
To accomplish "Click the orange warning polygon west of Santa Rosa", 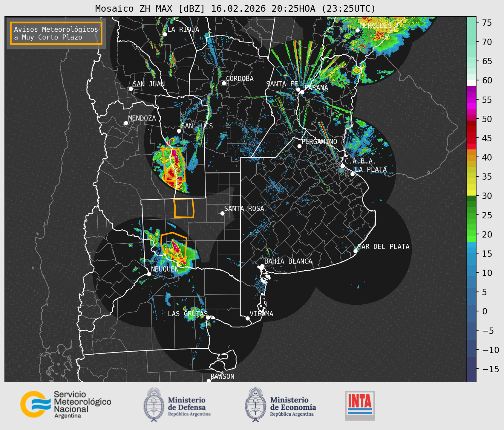I will tap(184, 208).
